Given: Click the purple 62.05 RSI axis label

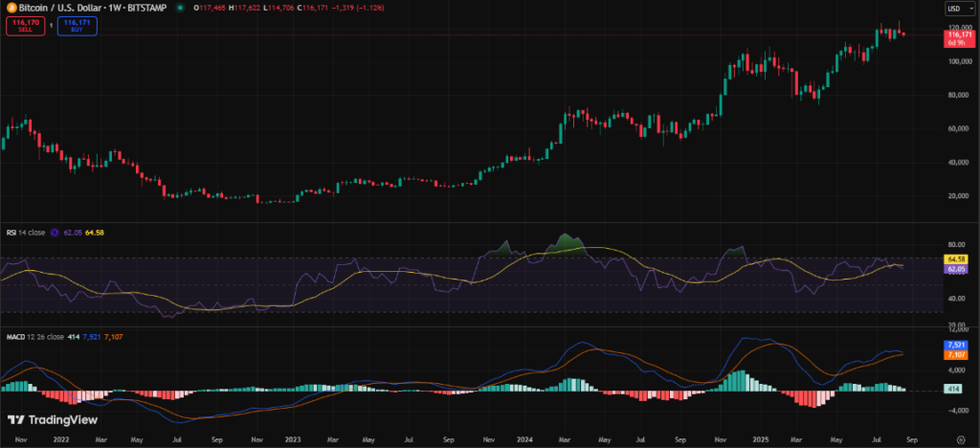Looking at the screenshot, I should point(957,268).
